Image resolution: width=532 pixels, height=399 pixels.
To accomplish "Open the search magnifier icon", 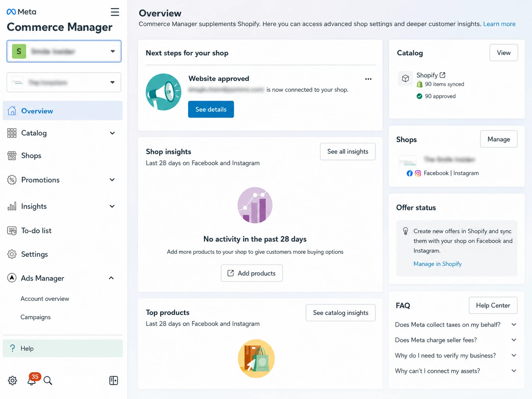I will 48,381.
